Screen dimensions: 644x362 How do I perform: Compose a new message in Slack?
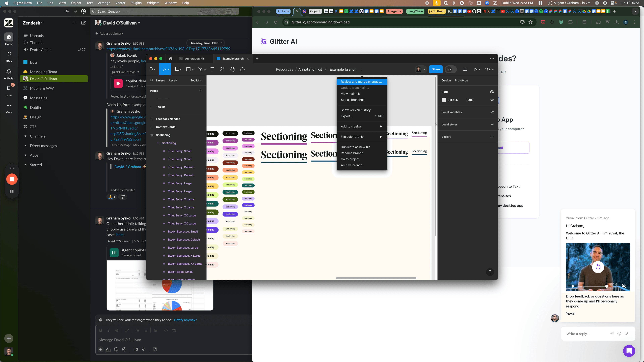pyautogui.click(x=84, y=23)
